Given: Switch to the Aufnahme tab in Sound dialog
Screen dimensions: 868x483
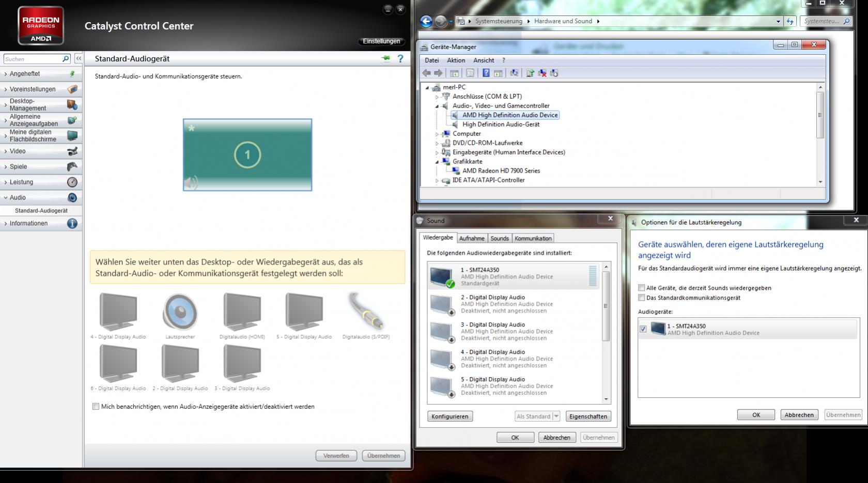Looking at the screenshot, I should coord(472,239).
